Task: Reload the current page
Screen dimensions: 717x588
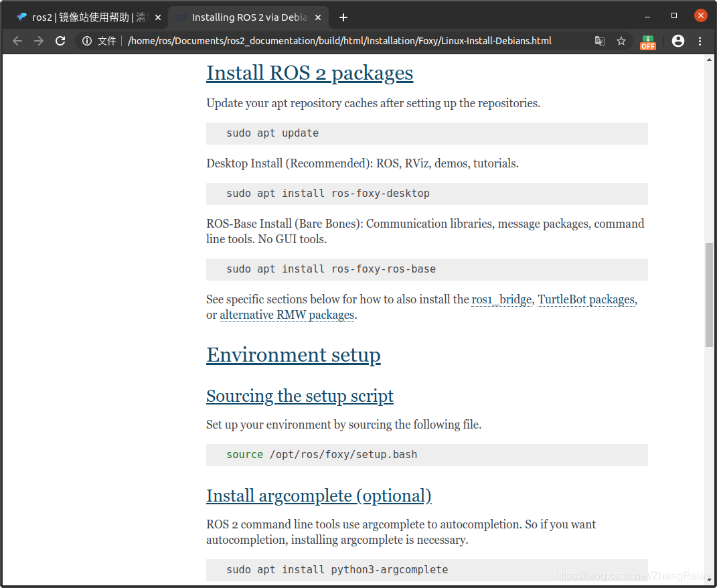Action: tap(60, 41)
